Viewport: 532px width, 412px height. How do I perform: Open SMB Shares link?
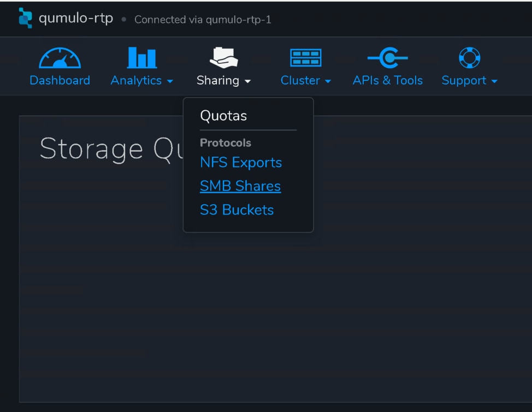(x=240, y=186)
